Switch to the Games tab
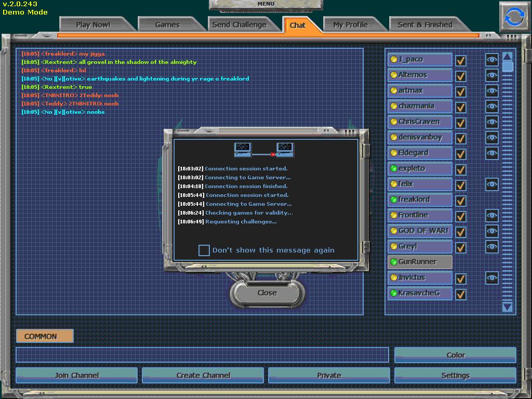 click(167, 24)
